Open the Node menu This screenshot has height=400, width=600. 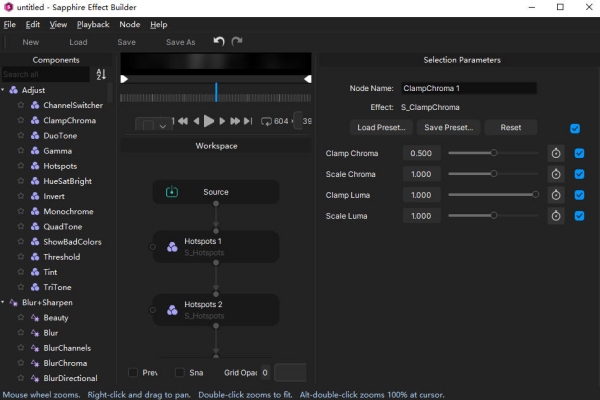click(130, 24)
